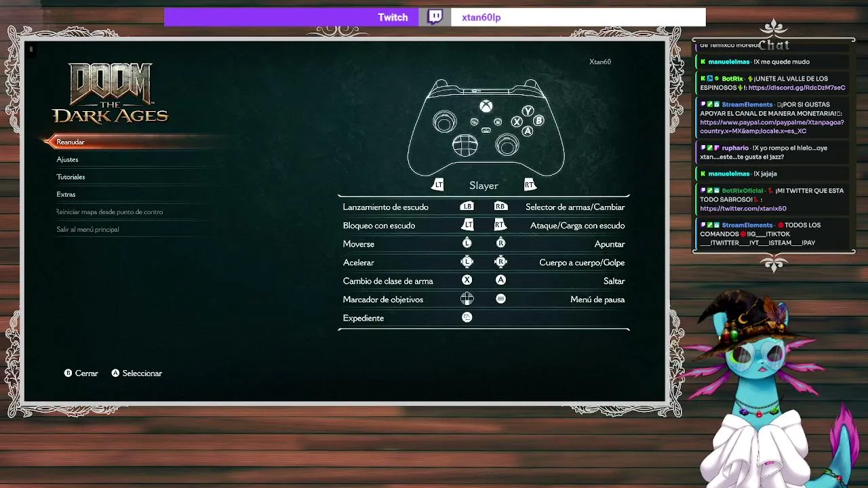Open the discord.gg link in chat
The image size is (868, 488).
797,87
